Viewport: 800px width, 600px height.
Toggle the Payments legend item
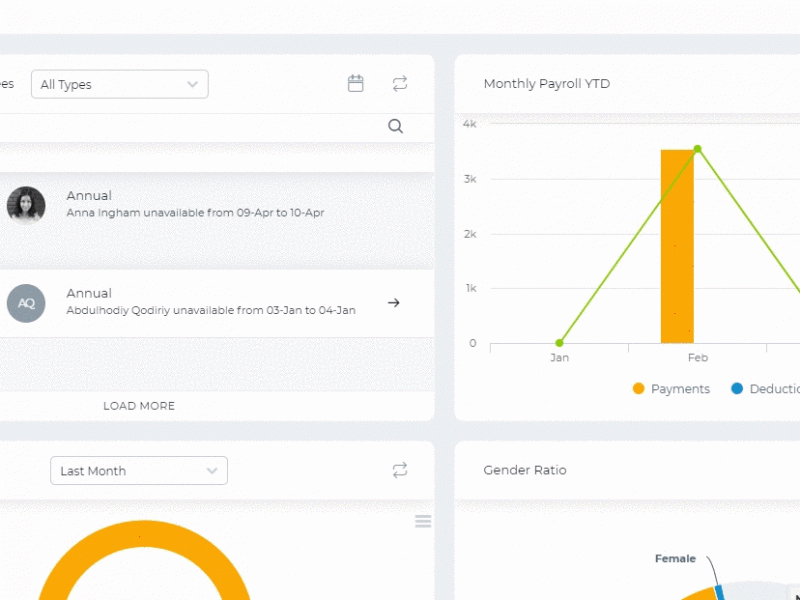click(x=671, y=389)
